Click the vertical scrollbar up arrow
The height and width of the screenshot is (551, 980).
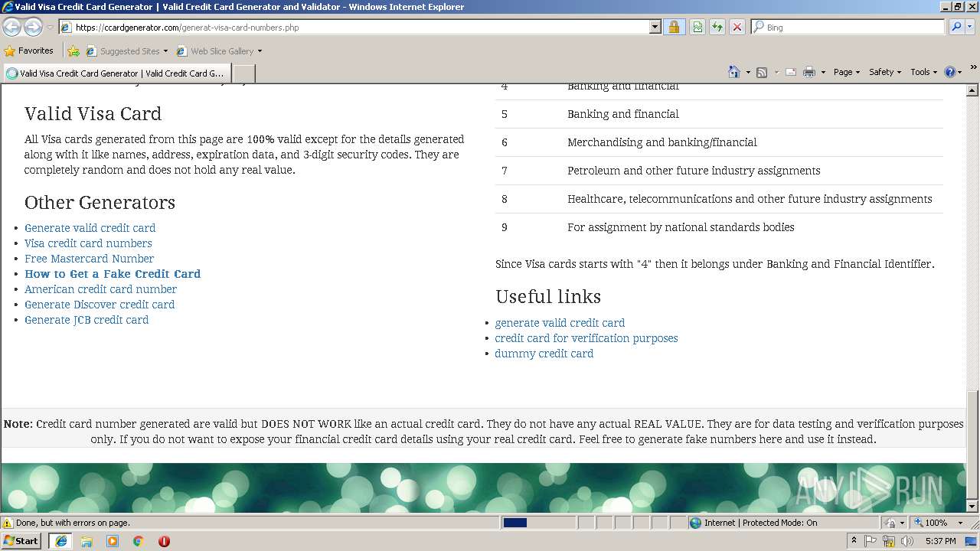tap(972, 90)
